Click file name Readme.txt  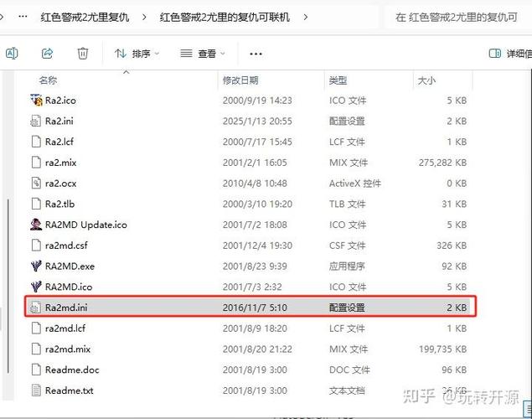click(x=70, y=391)
